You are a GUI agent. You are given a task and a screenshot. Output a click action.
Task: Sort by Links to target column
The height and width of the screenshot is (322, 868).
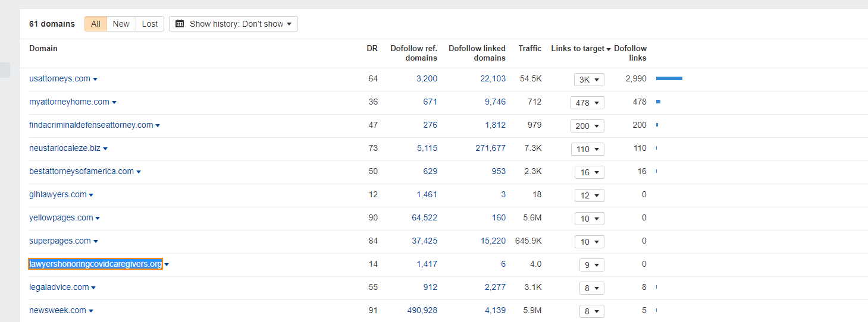pos(581,48)
